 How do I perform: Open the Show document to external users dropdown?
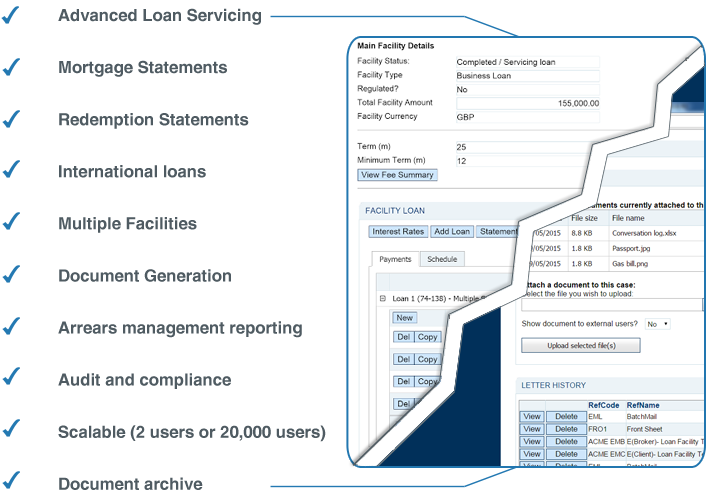(657, 324)
